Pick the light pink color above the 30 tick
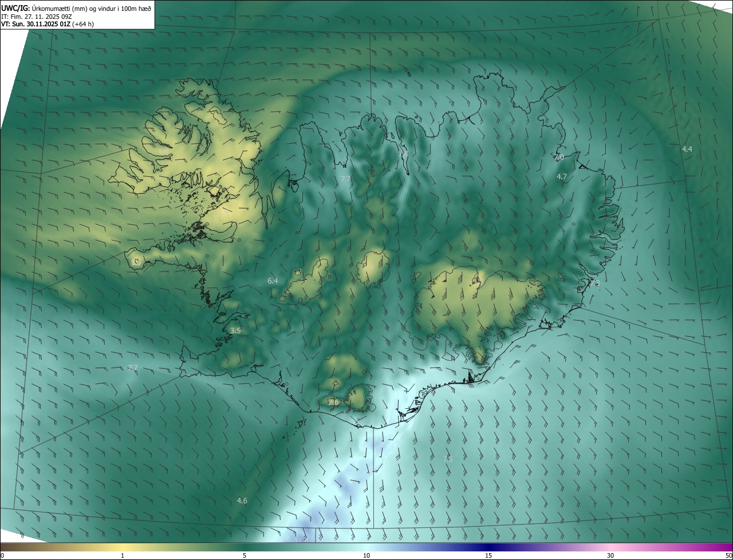The width and height of the screenshot is (733, 560). click(x=610, y=547)
